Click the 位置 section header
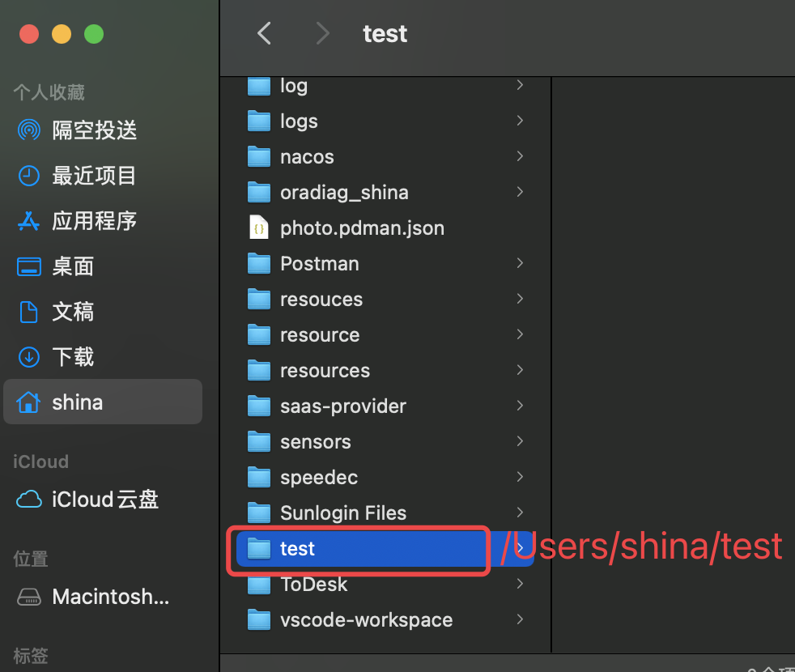Screen dimensions: 795x672 (31, 559)
